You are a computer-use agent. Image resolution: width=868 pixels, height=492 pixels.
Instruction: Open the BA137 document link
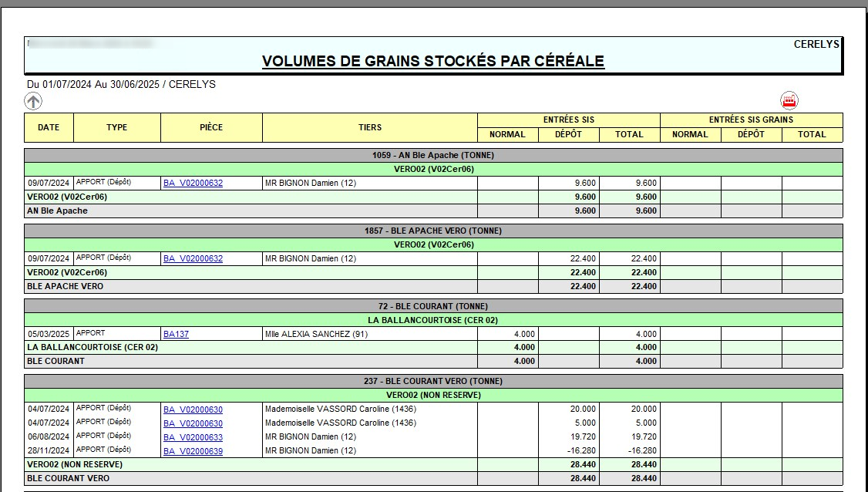(176, 334)
